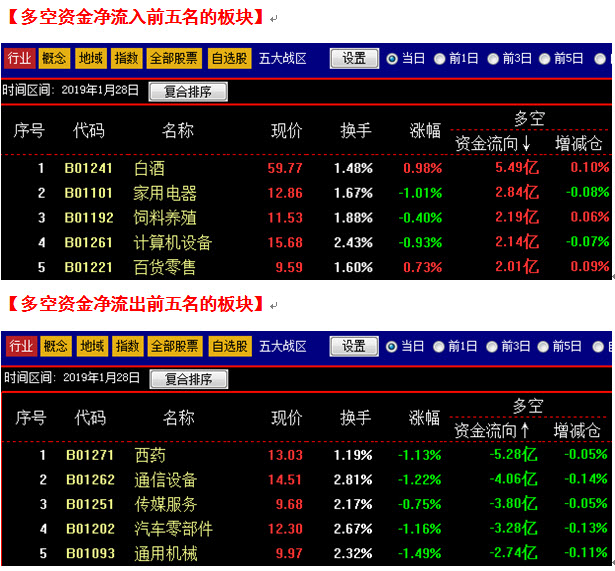The image size is (615, 571).
Task: Open 五大战区 in the net inflow panel
Action: [283, 58]
